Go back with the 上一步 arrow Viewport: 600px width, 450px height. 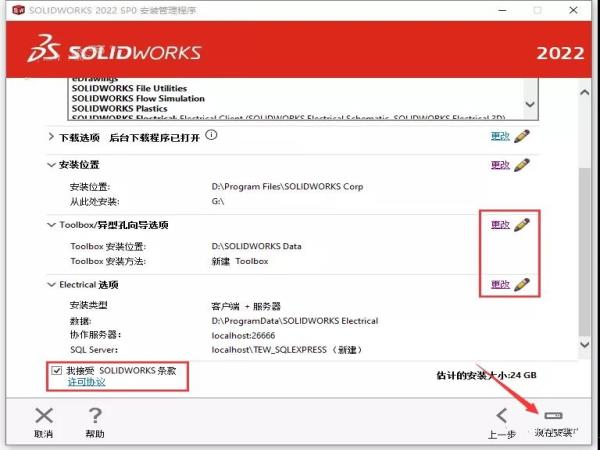coord(502,415)
